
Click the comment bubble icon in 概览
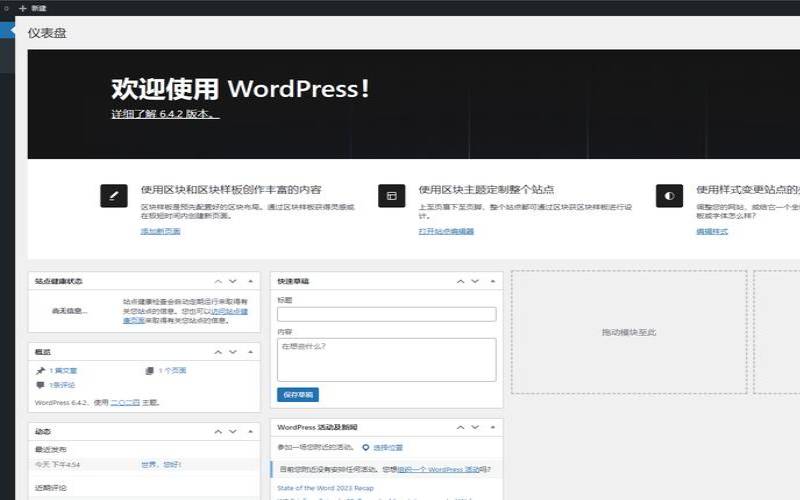(x=40, y=385)
